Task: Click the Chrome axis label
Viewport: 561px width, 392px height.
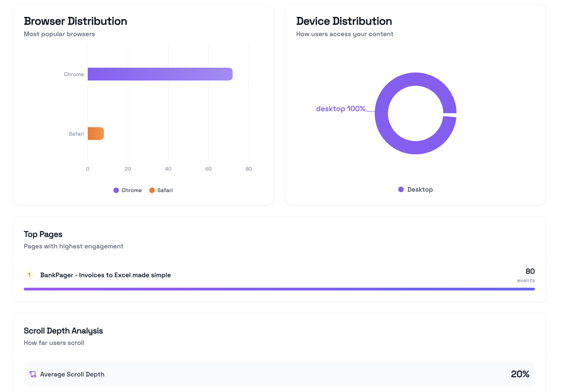Action: tap(74, 74)
